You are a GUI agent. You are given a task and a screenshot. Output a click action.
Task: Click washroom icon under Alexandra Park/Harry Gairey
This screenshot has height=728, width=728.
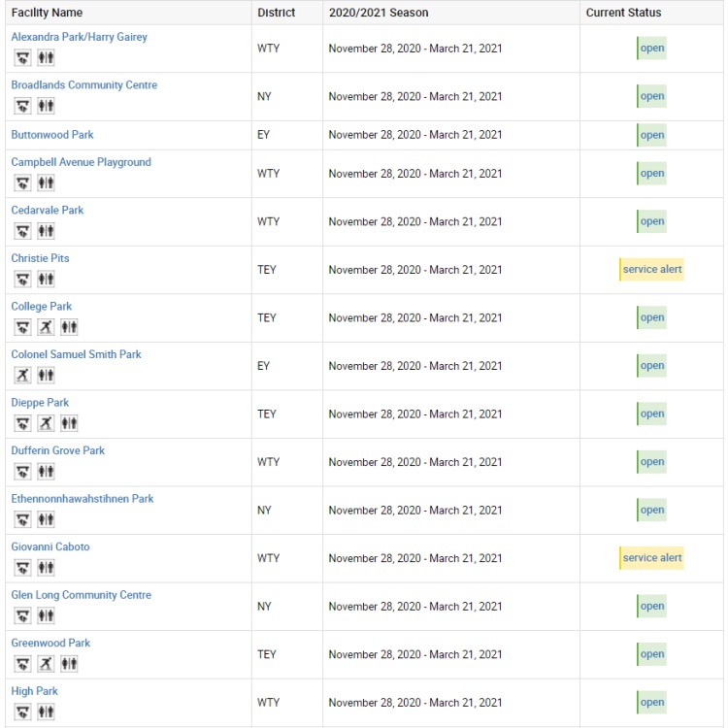point(46,58)
